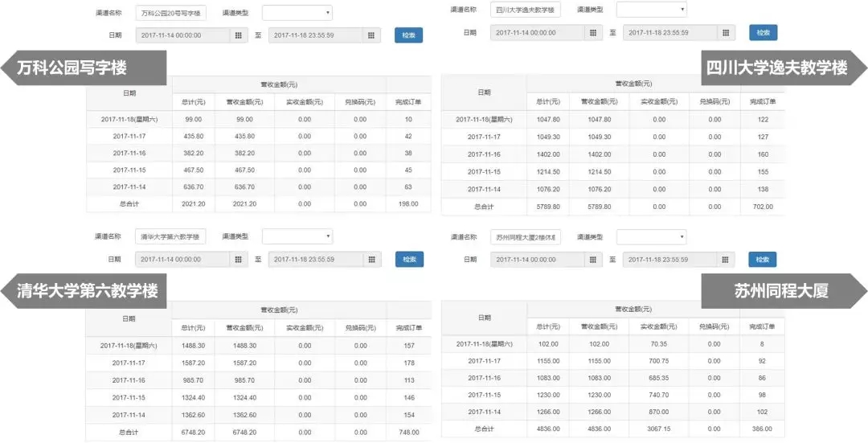Expand 渠道类型 dropdown in 四川大学 panel
The image size is (868, 443).
tap(652, 10)
